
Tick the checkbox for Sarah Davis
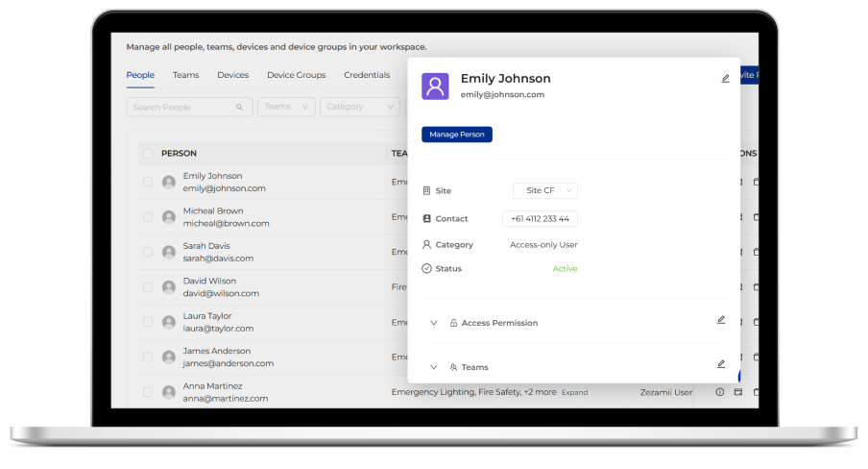click(x=148, y=252)
